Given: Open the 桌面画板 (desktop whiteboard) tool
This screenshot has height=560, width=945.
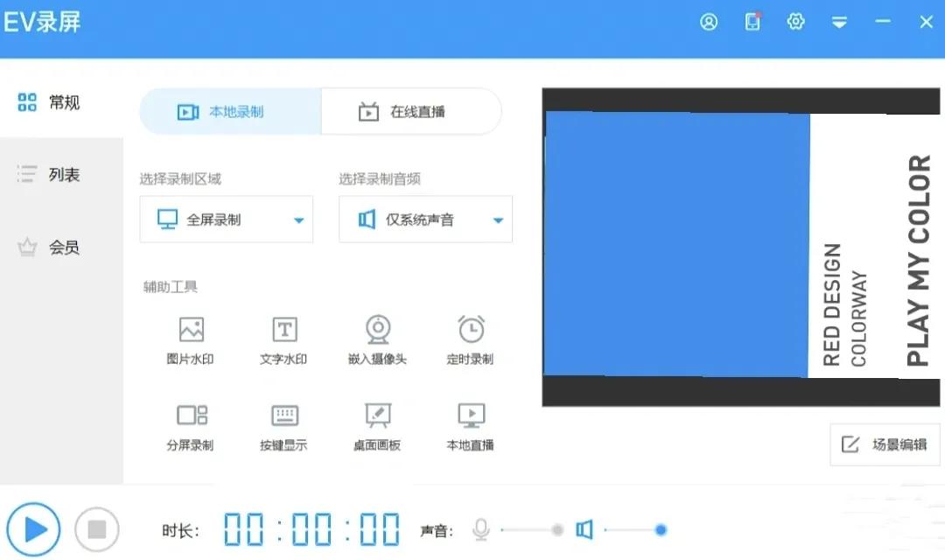Looking at the screenshot, I should 378,427.
